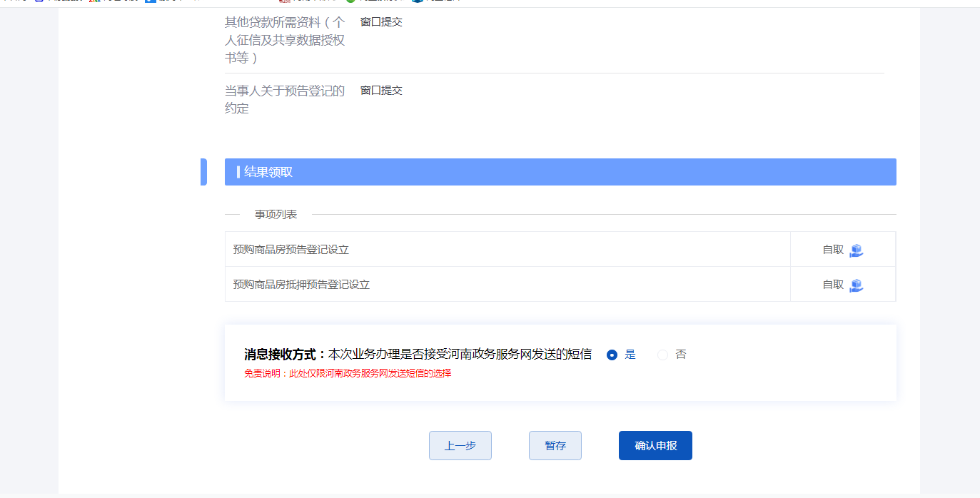The image size is (980, 498).
Task: Click the red 免责说明 disclaimer text
Action: click(x=348, y=373)
